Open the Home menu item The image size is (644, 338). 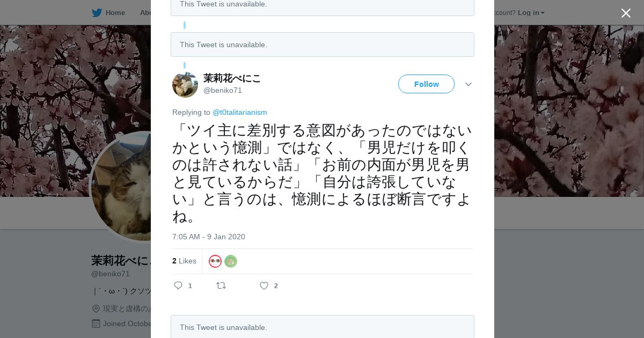click(115, 13)
